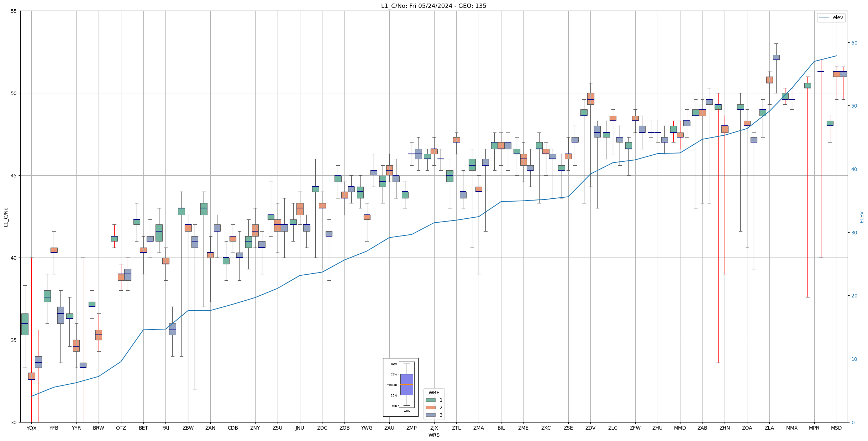Click the JNU station label
Screen dimensions: 868x441
tap(300, 428)
